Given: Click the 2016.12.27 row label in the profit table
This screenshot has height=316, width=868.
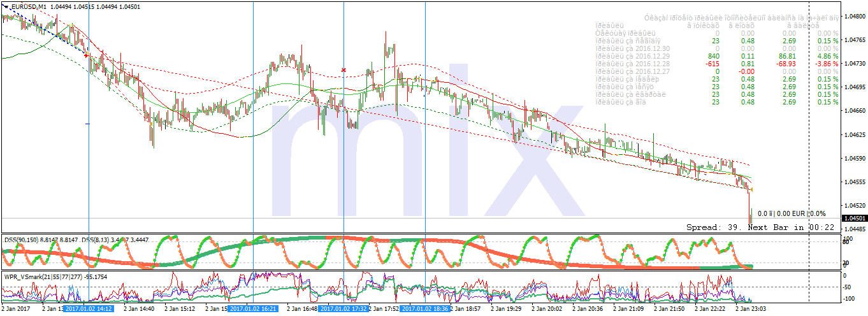Looking at the screenshot, I should tap(632, 71).
